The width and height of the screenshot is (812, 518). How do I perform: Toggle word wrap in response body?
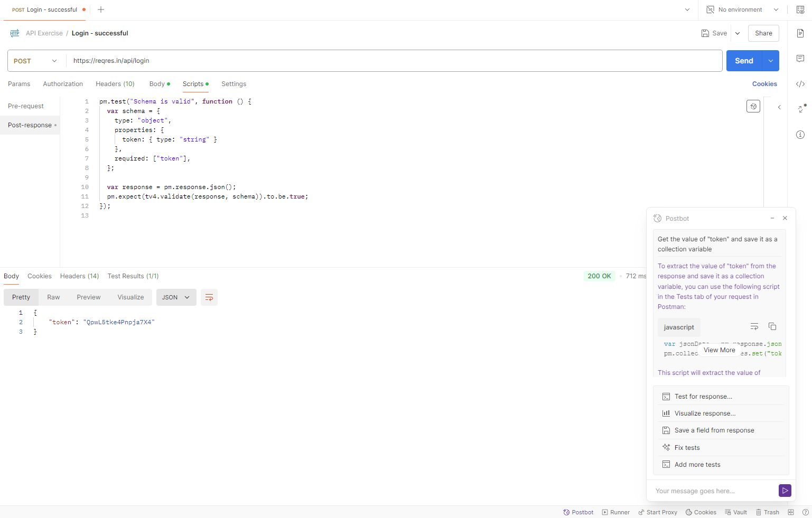[x=209, y=297]
